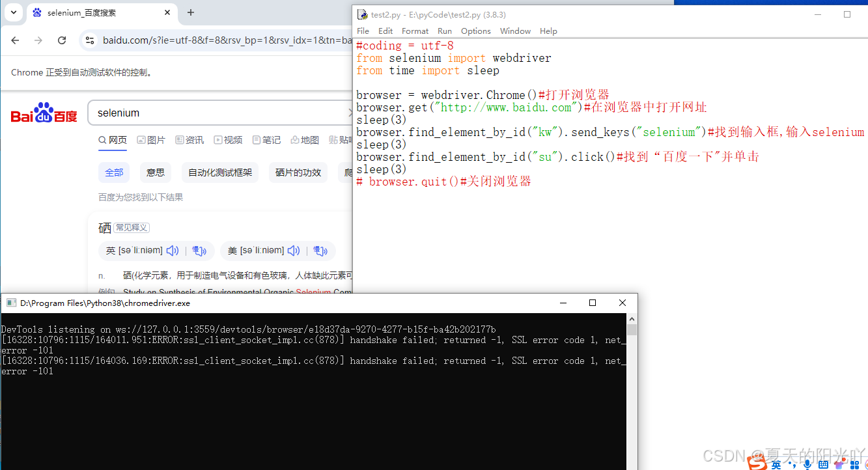This screenshot has width=868, height=470.
Task: Open the Window menu in IDLE
Action: coord(515,31)
